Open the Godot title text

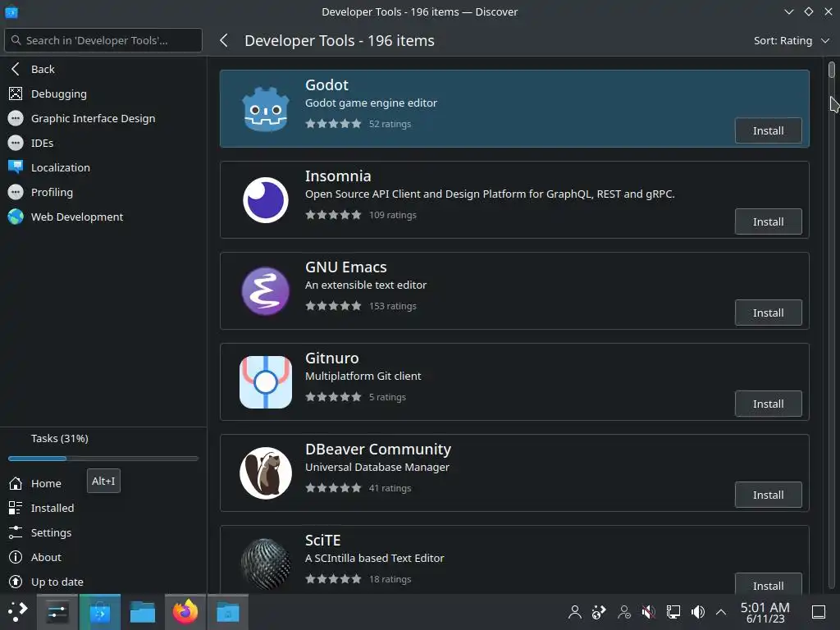[326, 85]
